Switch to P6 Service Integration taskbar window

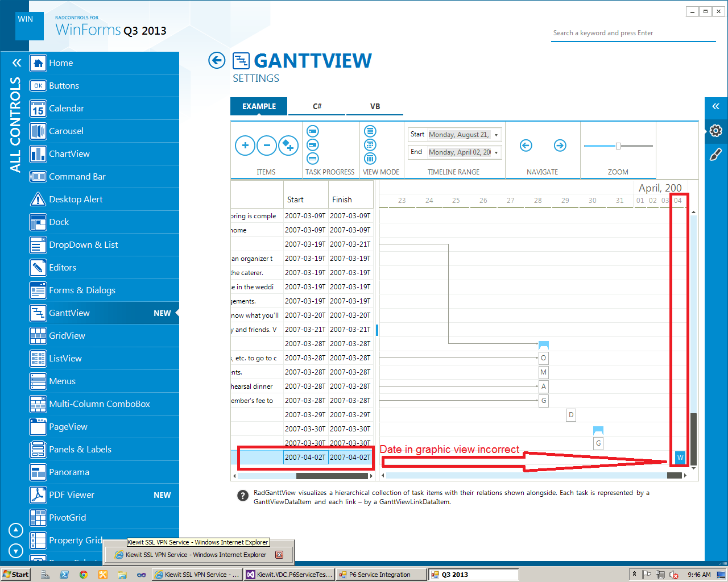[381, 575]
